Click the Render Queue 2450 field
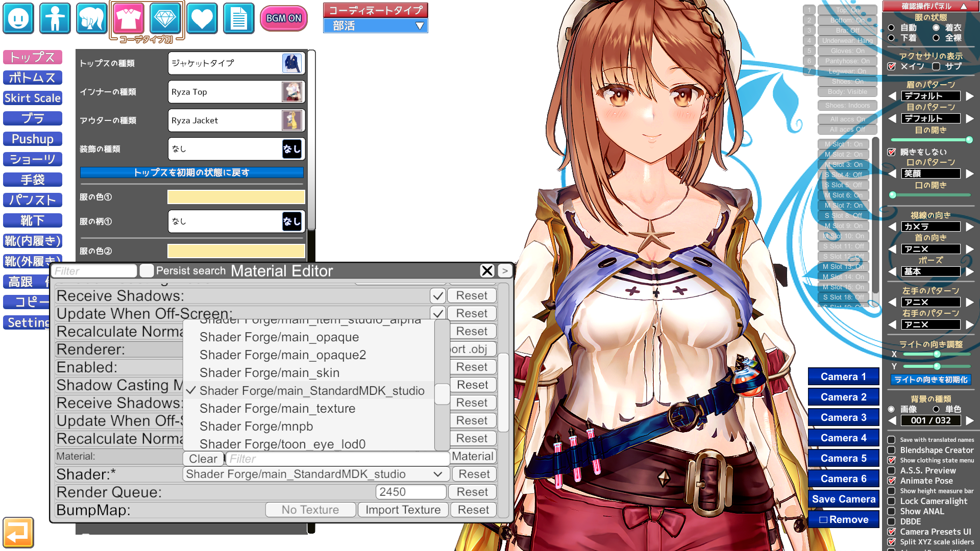 point(411,492)
